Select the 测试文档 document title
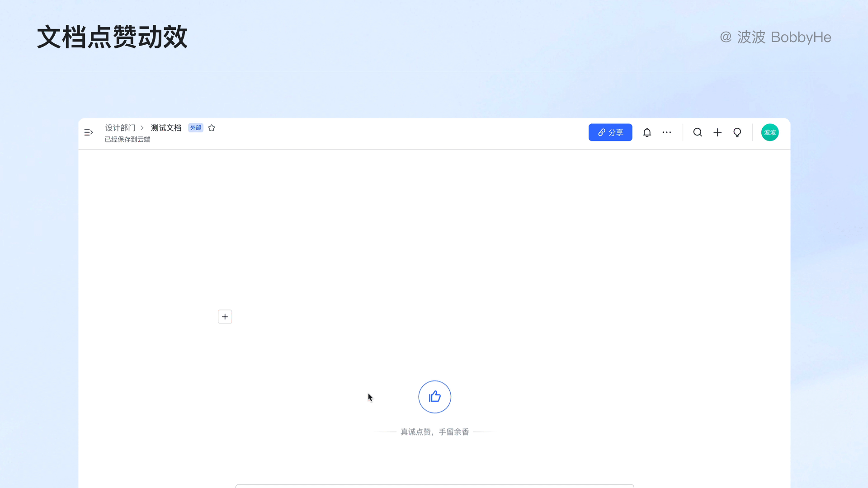 pyautogui.click(x=166, y=128)
